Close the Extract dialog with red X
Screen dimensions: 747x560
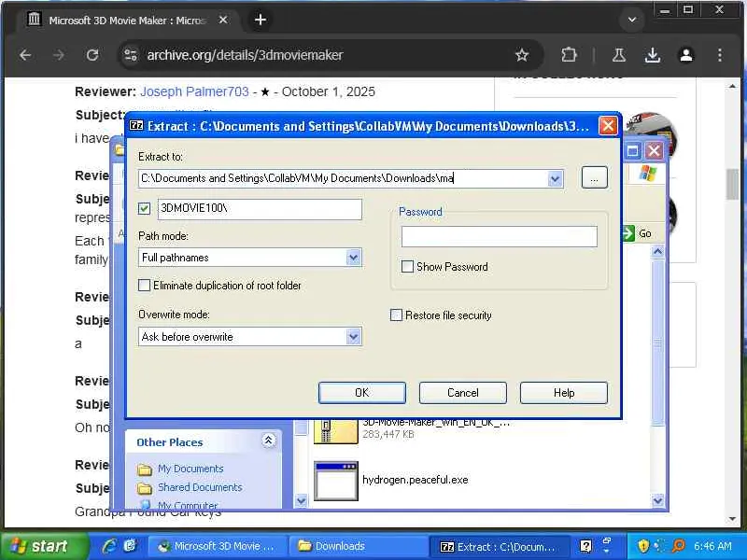pos(609,126)
